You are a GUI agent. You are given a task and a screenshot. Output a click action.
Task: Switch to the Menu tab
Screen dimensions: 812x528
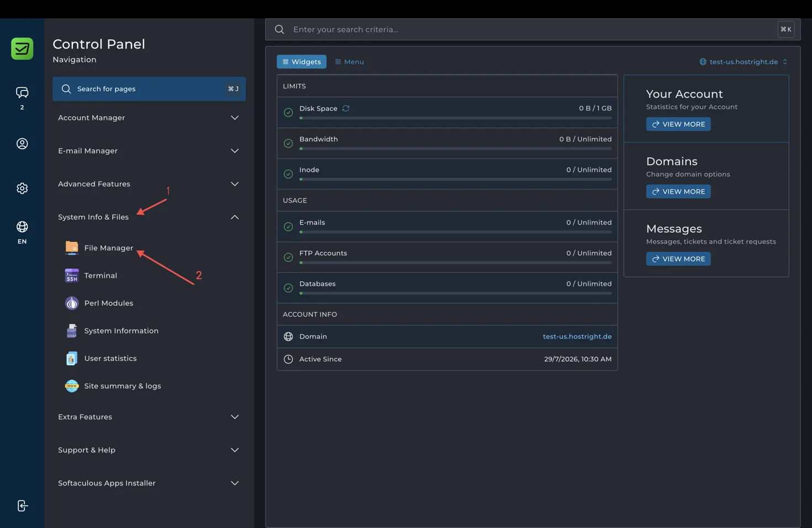coord(350,62)
